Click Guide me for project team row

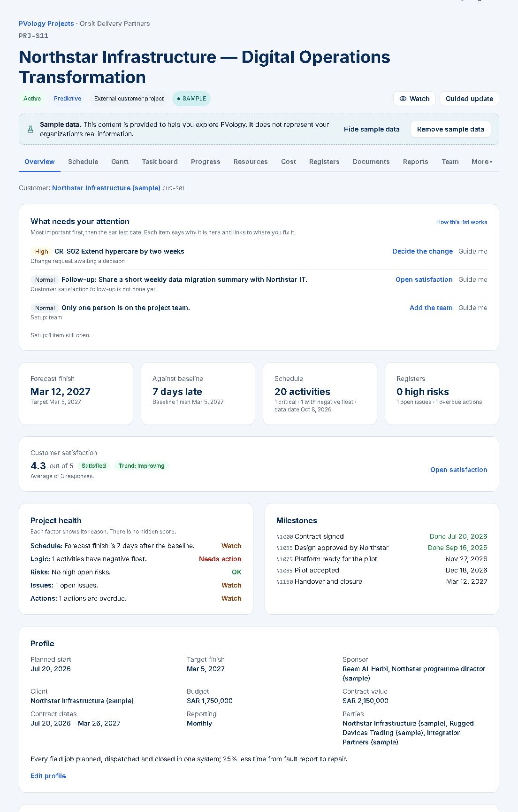(x=473, y=308)
